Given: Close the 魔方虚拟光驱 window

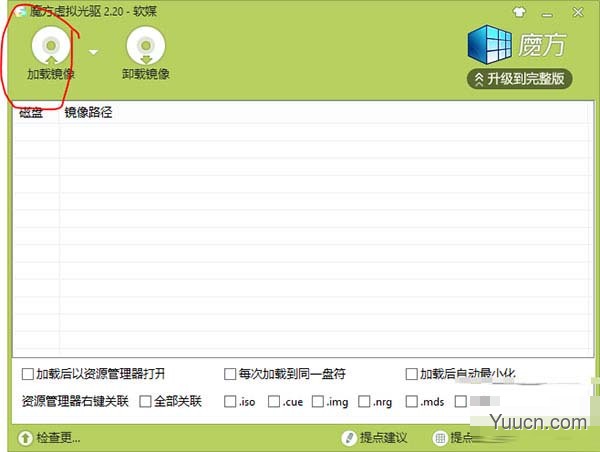Looking at the screenshot, I should click(x=578, y=12).
